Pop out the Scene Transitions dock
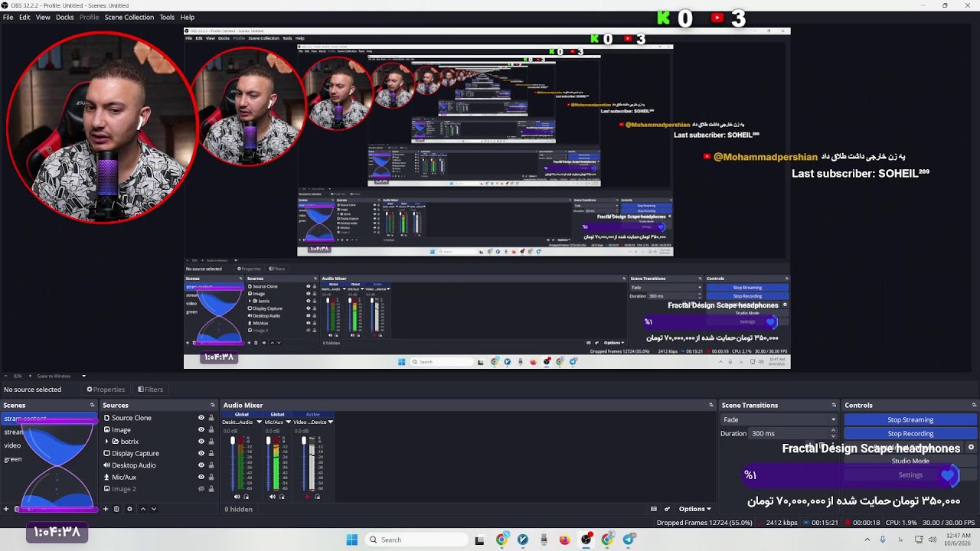The height and width of the screenshot is (551, 980). pos(834,406)
